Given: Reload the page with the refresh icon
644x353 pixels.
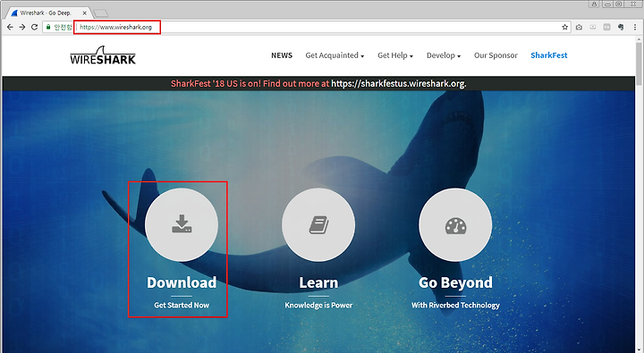Looking at the screenshot, I should tap(35, 27).
